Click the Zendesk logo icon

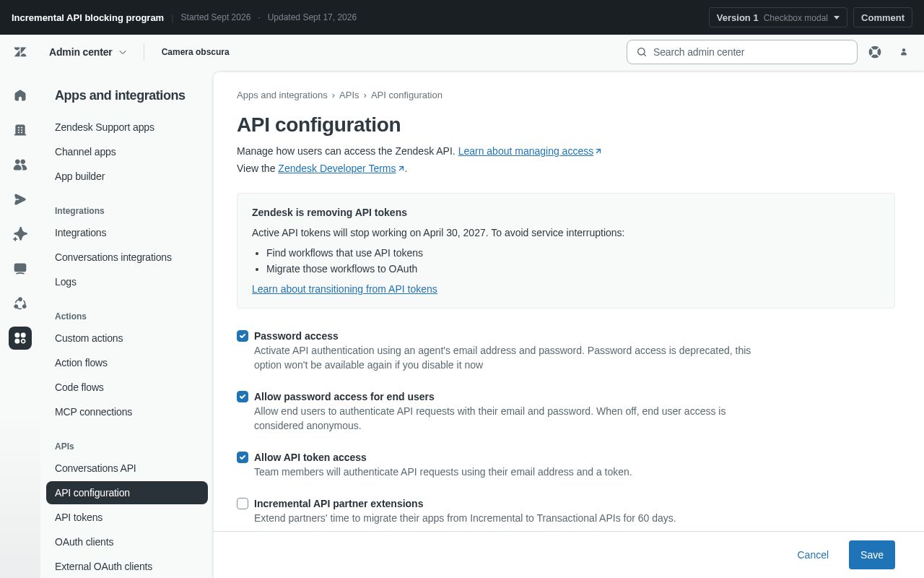20,52
